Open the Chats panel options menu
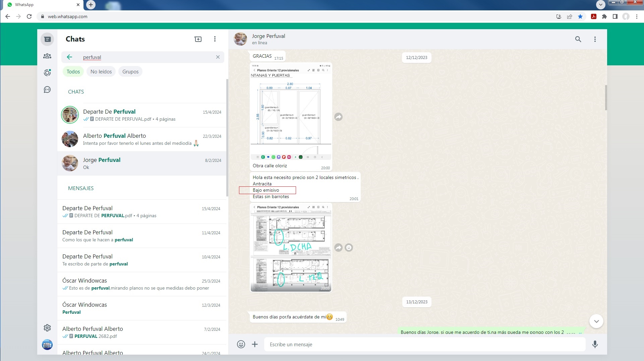This screenshot has height=361, width=644. pos(215,39)
